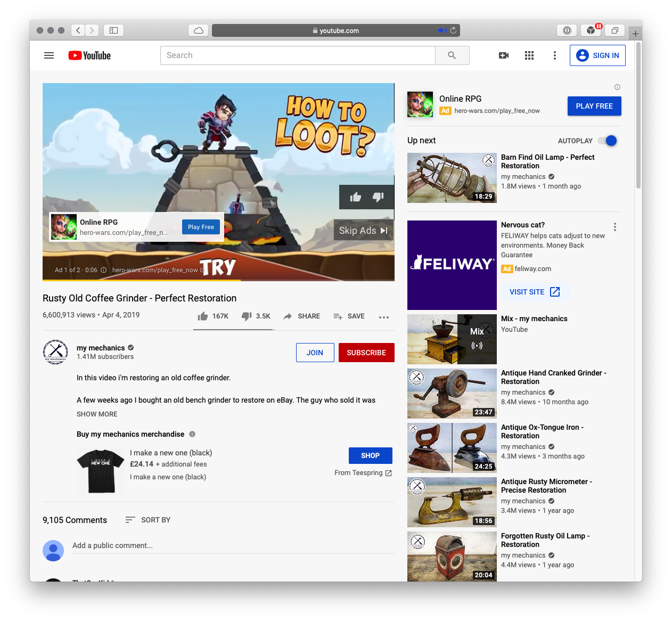Image resolution: width=672 pixels, height=621 pixels.
Task: Open the header settings three-dot menu
Action: coord(555,55)
